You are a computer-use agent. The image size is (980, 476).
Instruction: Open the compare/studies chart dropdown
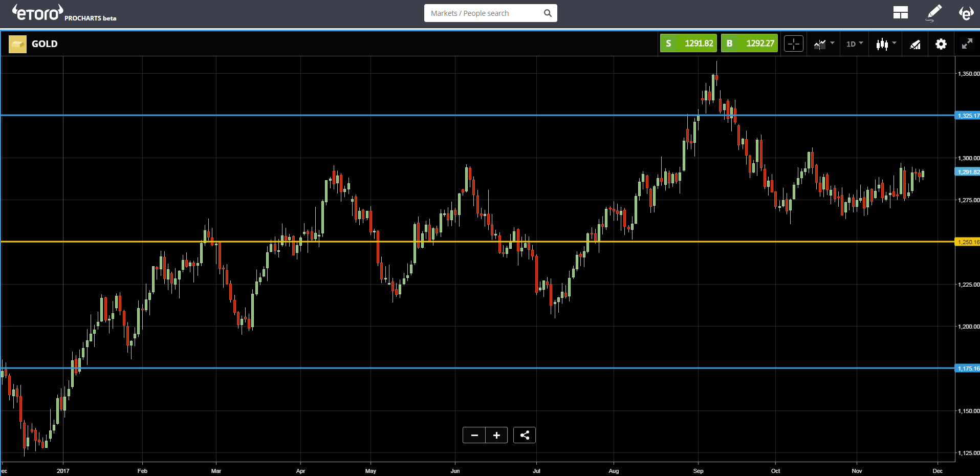(x=824, y=44)
